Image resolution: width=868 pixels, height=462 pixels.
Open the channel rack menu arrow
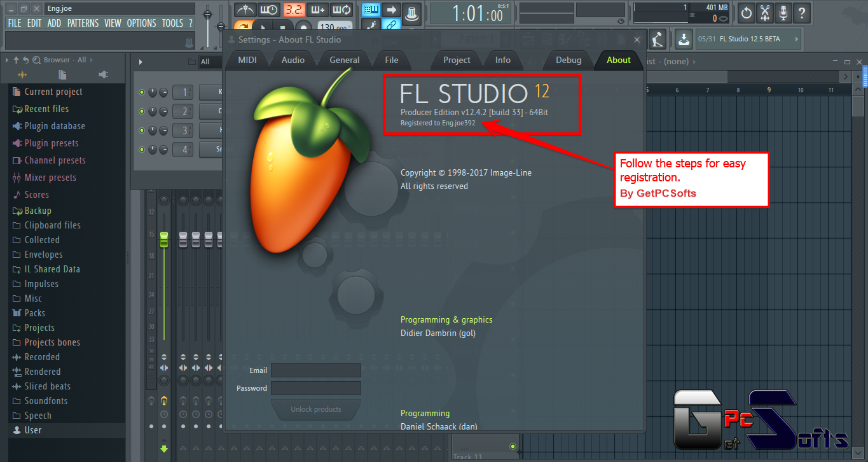click(141, 62)
